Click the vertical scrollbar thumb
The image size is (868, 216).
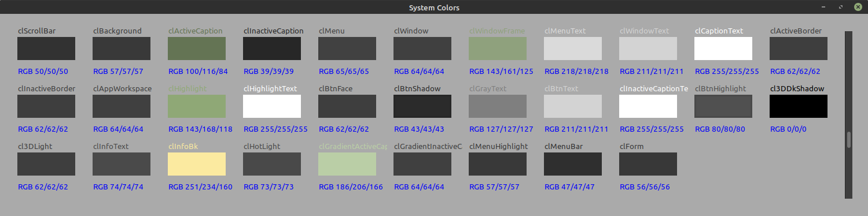849,140
